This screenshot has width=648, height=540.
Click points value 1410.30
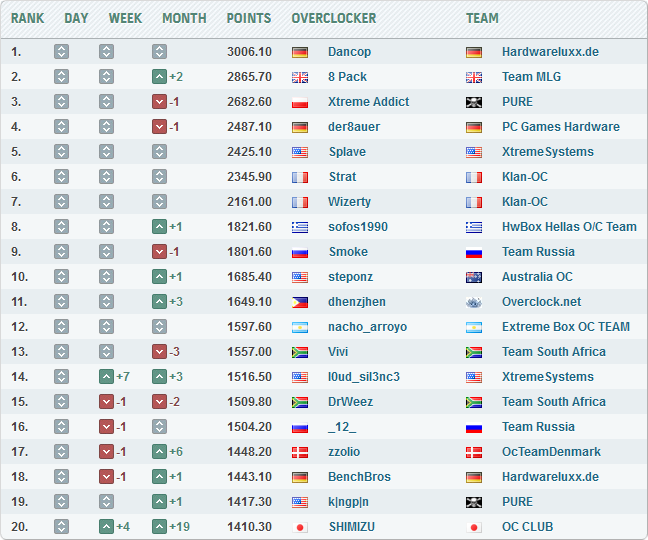[x=249, y=527]
